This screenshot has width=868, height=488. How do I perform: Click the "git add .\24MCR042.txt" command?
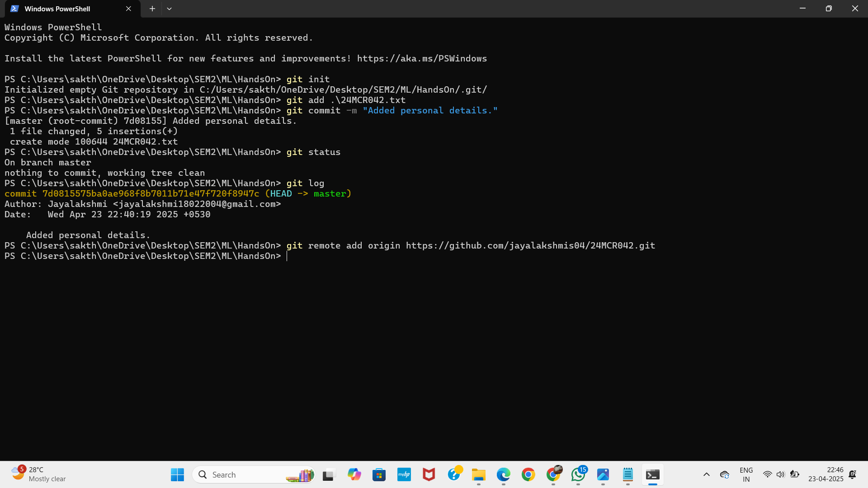[x=346, y=100]
